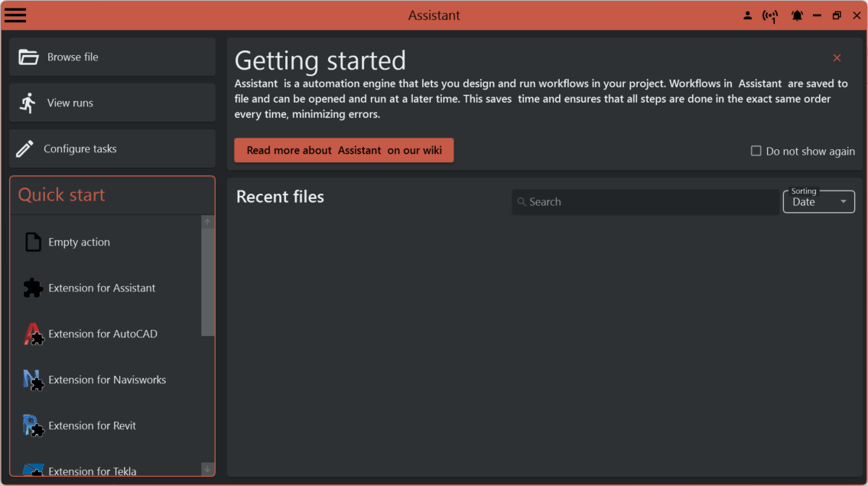Open the Sorting Date dropdown
Screen dimensions: 868x486
(x=818, y=202)
